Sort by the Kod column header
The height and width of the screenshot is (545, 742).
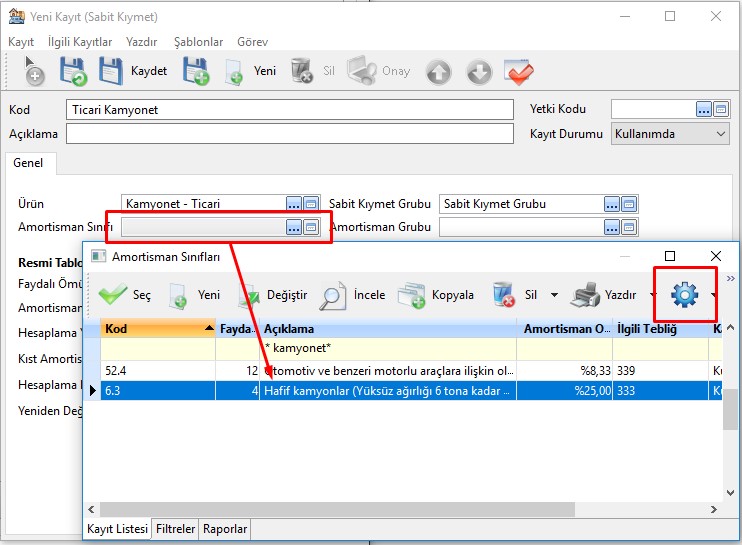click(155, 328)
